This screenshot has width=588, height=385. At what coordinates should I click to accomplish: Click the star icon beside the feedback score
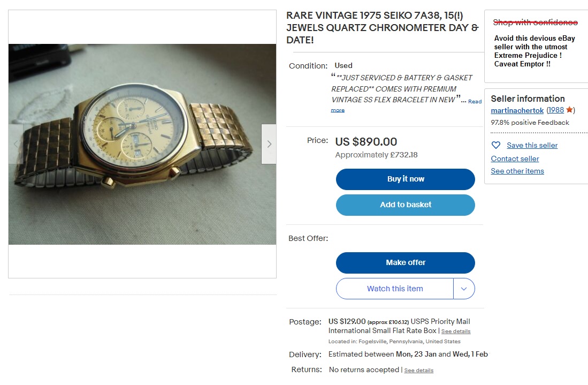tap(569, 110)
